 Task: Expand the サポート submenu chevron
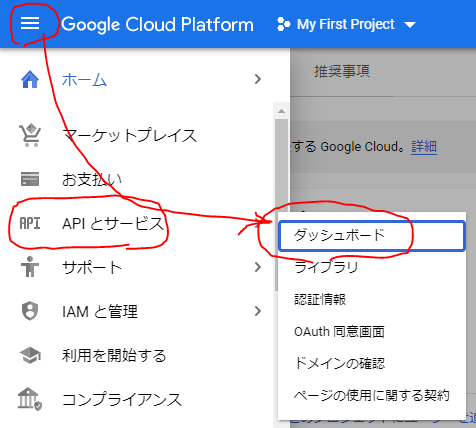(258, 267)
